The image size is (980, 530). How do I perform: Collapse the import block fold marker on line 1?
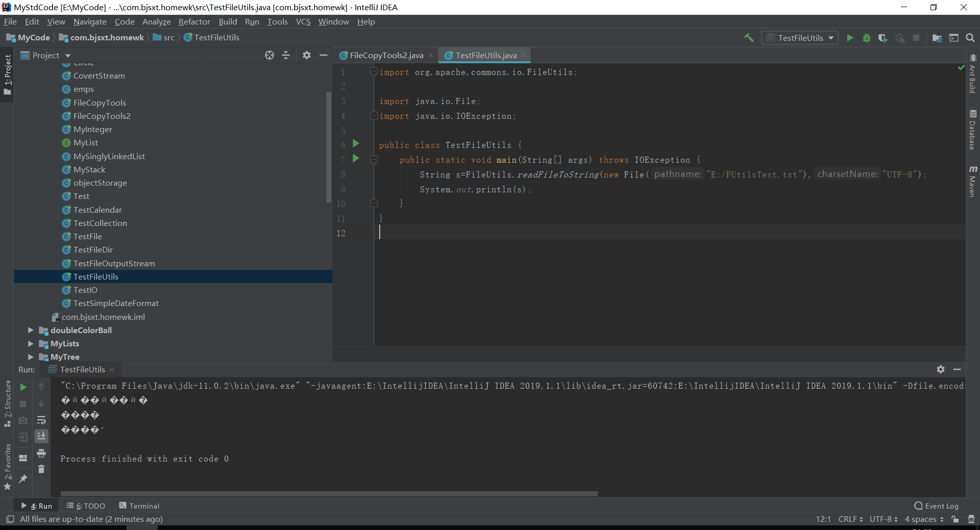[374, 72]
